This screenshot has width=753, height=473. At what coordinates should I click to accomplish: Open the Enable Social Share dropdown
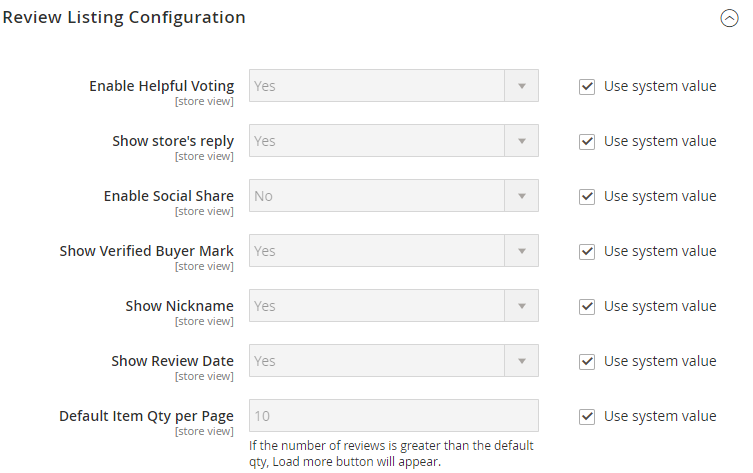393,196
